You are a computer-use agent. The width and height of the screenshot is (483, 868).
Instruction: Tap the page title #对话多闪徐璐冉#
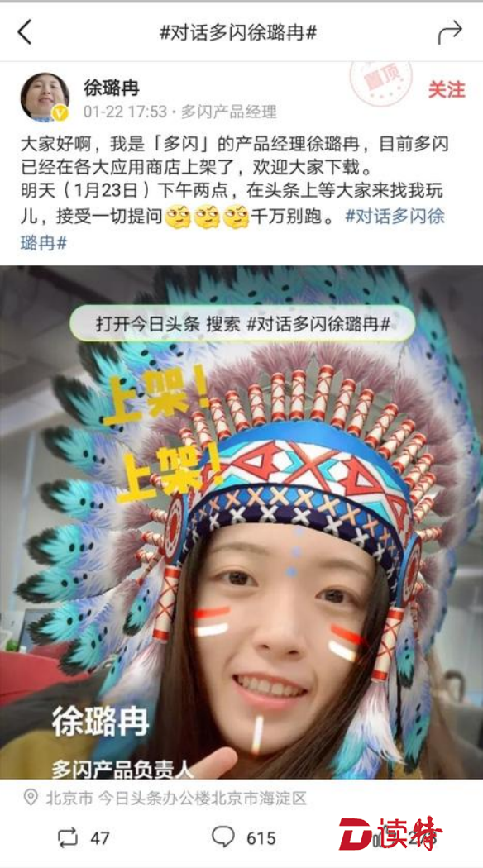[238, 32]
